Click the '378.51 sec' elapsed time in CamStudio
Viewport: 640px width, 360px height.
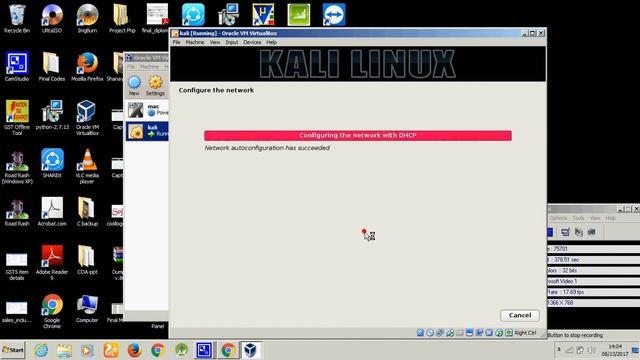pyautogui.click(x=566, y=260)
